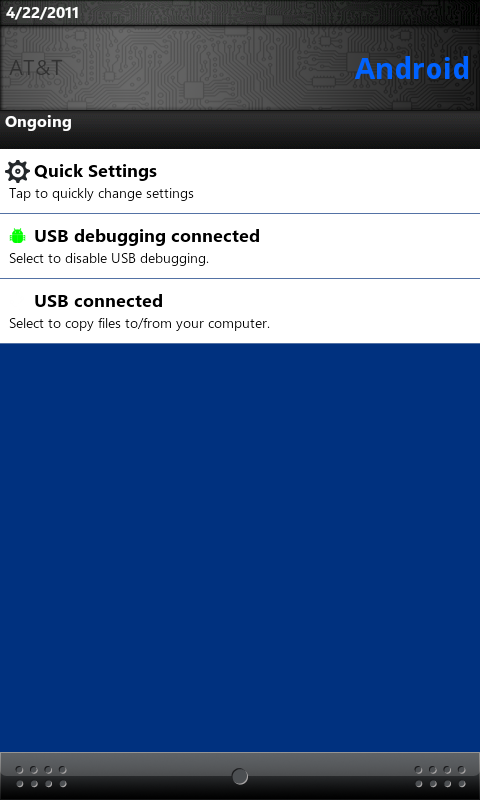Tap the Quick Settings gear icon
Viewport: 480px width, 800px height.
tap(17, 171)
